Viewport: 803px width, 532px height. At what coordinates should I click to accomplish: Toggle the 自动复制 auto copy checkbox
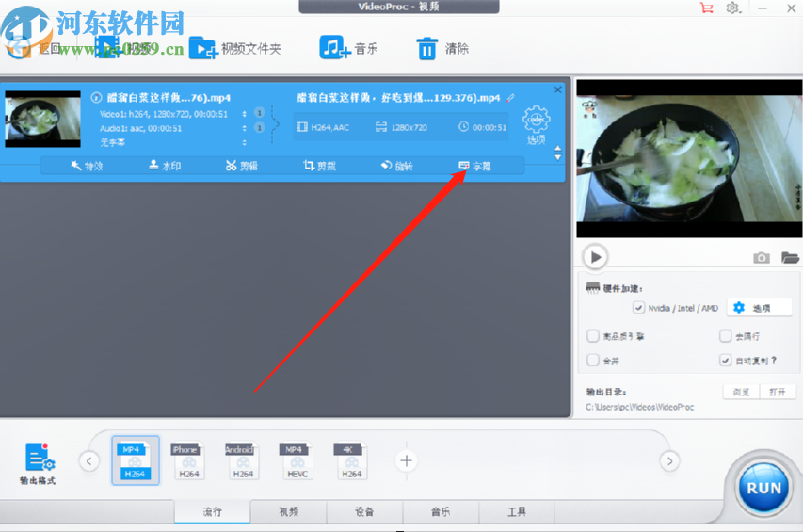click(x=725, y=361)
